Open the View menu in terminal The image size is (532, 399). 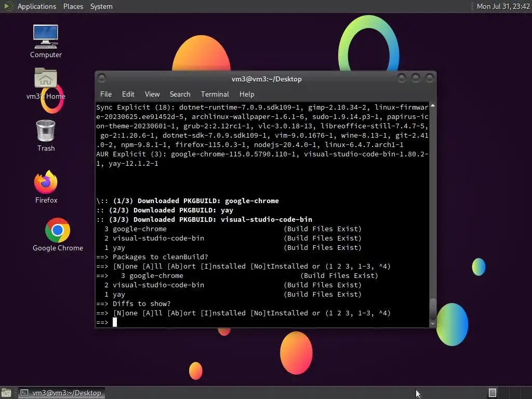pyautogui.click(x=152, y=94)
